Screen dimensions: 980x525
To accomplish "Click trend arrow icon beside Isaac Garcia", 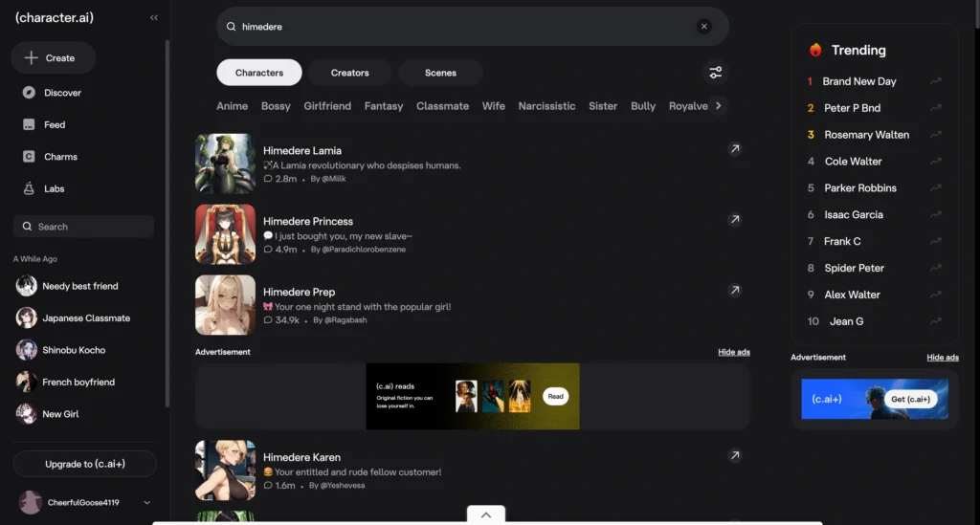I will pos(936,215).
